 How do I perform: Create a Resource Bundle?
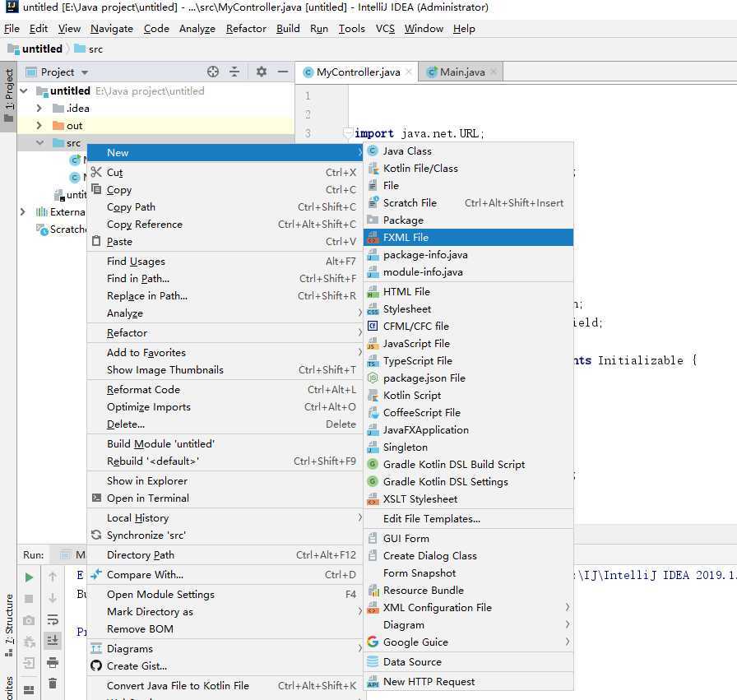(469, 590)
